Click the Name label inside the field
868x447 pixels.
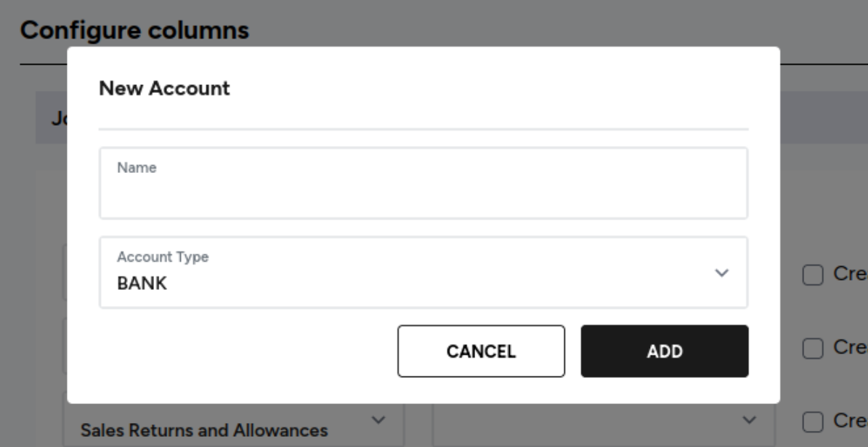(137, 168)
